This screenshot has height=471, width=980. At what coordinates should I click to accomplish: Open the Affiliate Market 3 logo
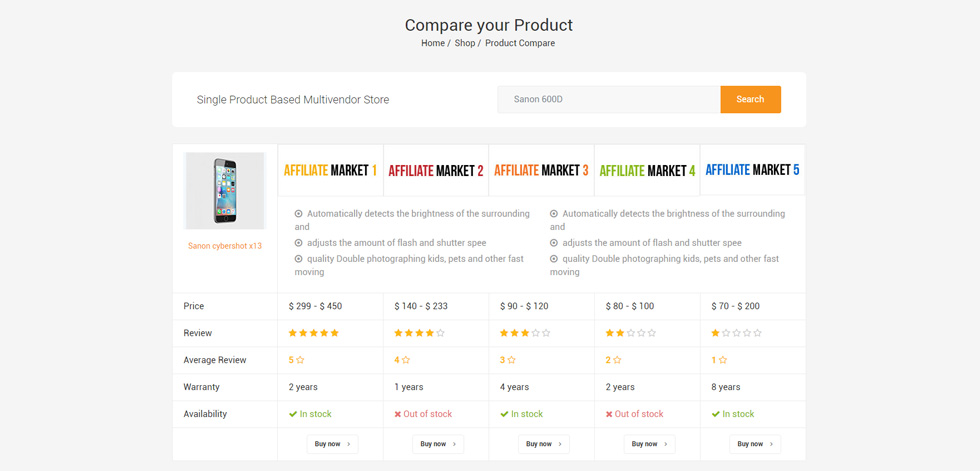541,170
